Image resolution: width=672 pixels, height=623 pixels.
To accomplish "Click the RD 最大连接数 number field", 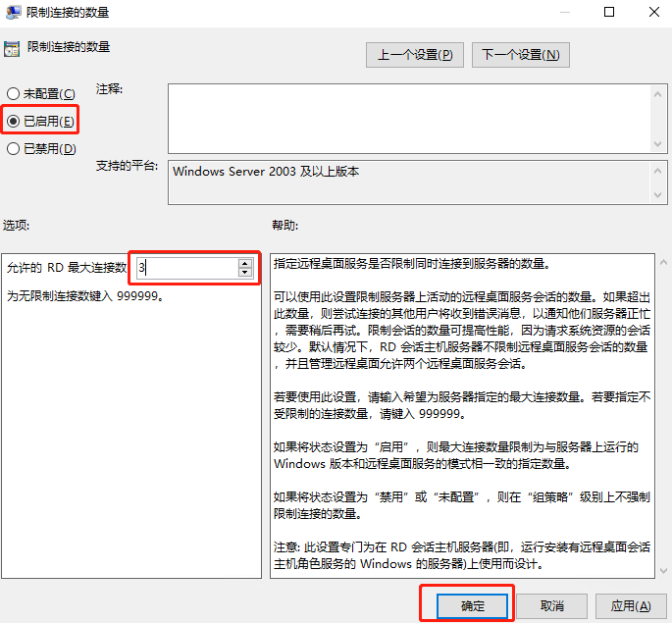I will [x=184, y=267].
